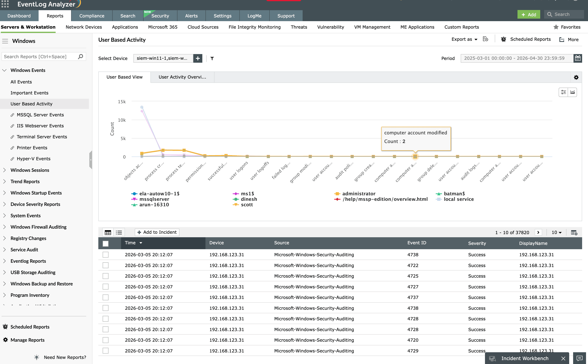588x364 pixels.
Task: Collapse the Windows Events tree section
Action: (4, 70)
